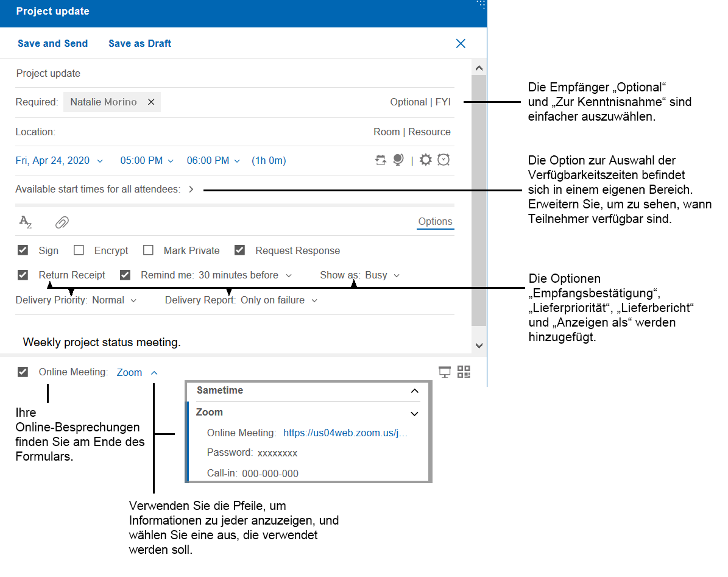Choose FYI recipients option
The height and width of the screenshot is (577, 728).
click(444, 102)
